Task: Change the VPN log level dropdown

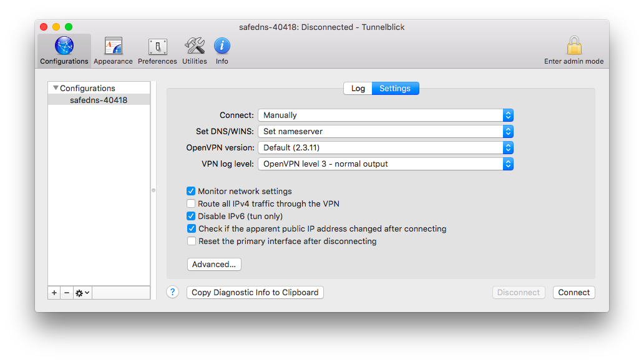Action: 508,164
